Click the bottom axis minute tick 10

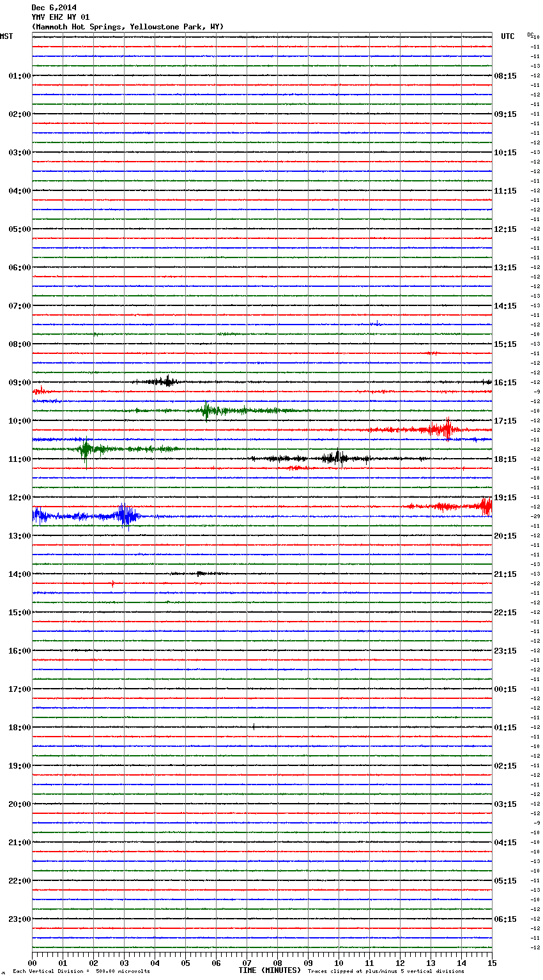(x=339, y=962)
